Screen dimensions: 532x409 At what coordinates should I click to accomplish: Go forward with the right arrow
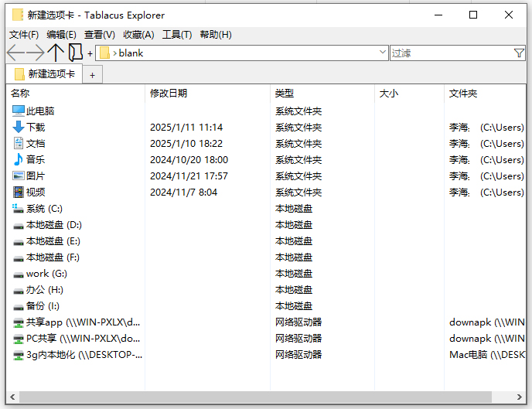pos(36,53)
